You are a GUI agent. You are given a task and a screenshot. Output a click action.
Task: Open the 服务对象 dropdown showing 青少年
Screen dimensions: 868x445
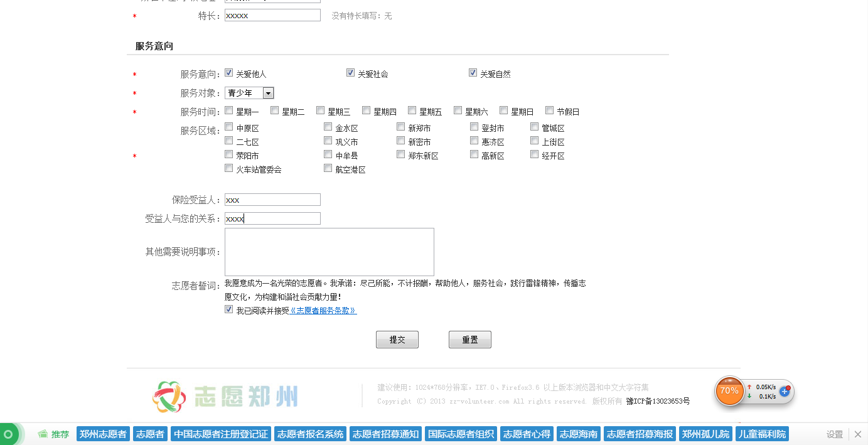point(249,93)
